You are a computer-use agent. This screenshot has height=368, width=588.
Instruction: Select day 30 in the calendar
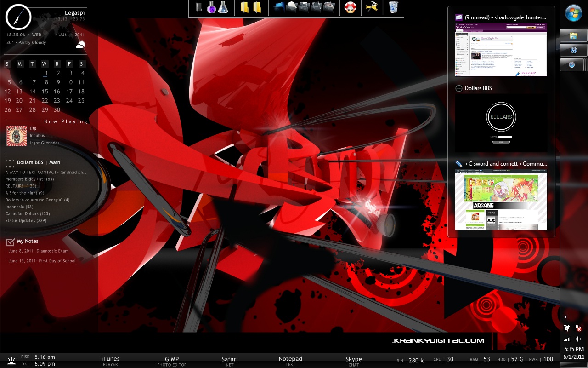(x=57, y=110)
